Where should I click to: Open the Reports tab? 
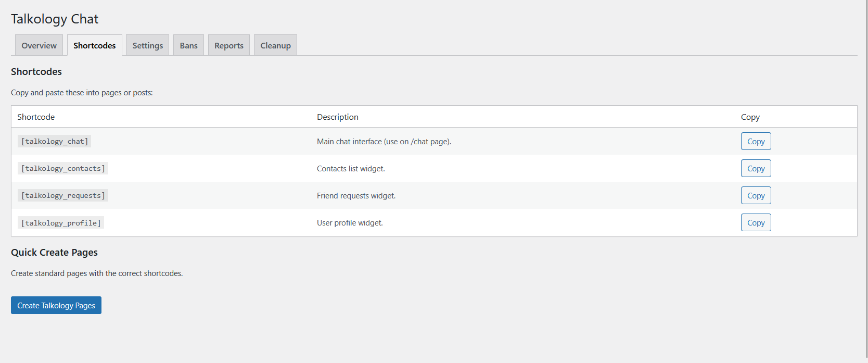[228, 45]
